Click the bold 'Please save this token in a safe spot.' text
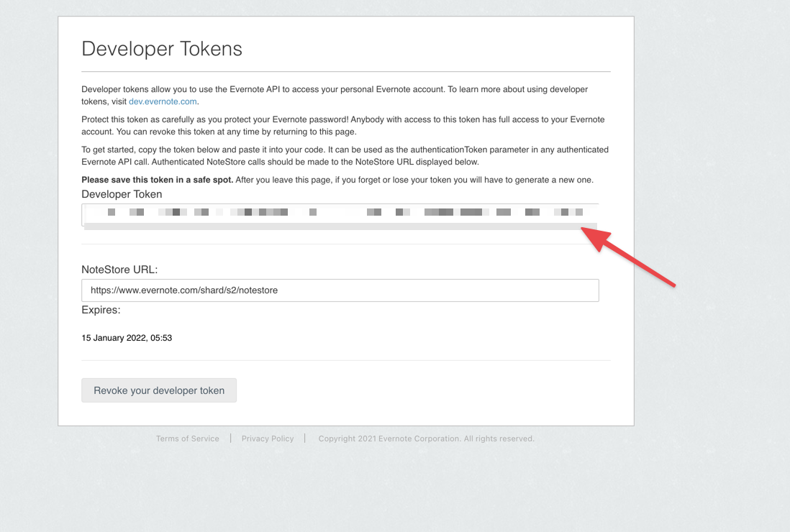The height and width of the screenshot is (532, 790). click(157, 180)
